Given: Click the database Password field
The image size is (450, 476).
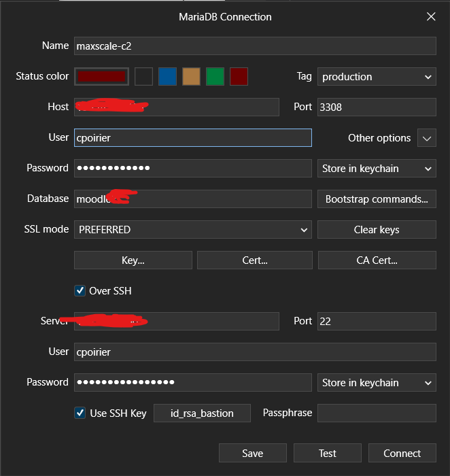Looking at the screenshot, I should click(193, 168).
